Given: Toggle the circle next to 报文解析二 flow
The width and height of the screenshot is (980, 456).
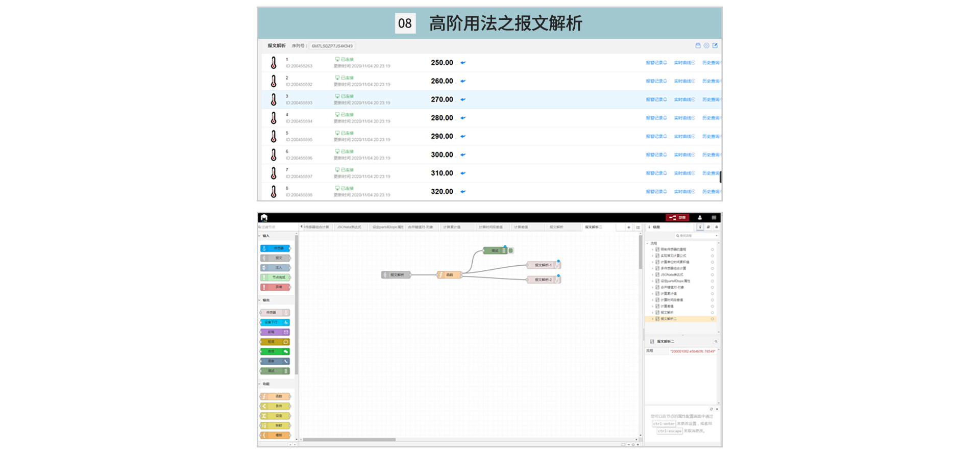Looking at the screenshot, I should click(x=713, y=319).
